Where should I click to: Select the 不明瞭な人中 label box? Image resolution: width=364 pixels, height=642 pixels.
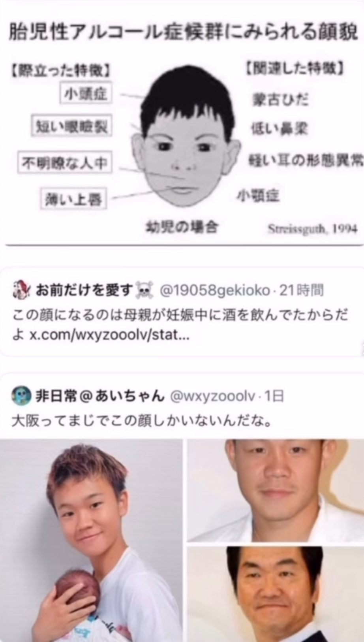pos(65,162)
